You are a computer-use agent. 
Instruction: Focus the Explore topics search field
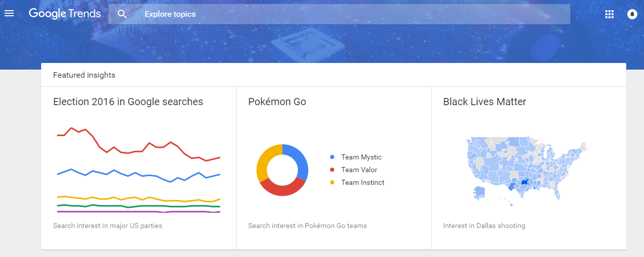tap(339, 14)
